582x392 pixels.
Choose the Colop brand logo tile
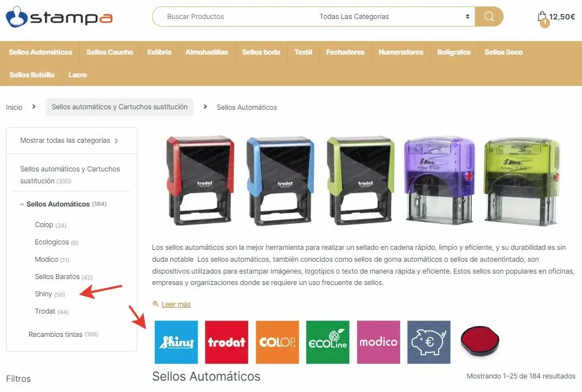[x=277, y=342]
